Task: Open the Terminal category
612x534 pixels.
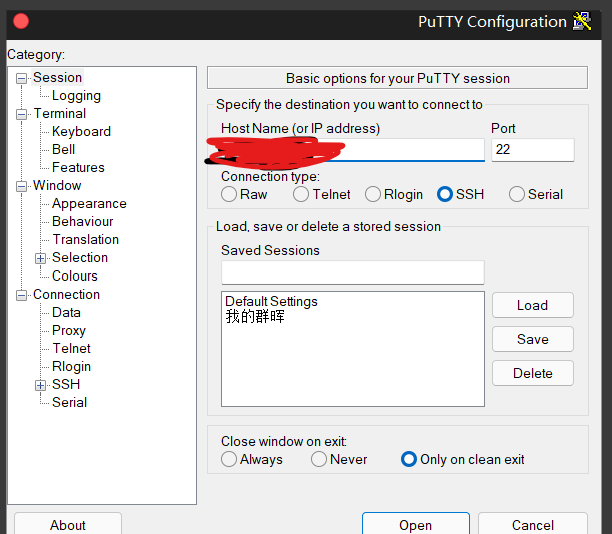Action: (60, 114)
